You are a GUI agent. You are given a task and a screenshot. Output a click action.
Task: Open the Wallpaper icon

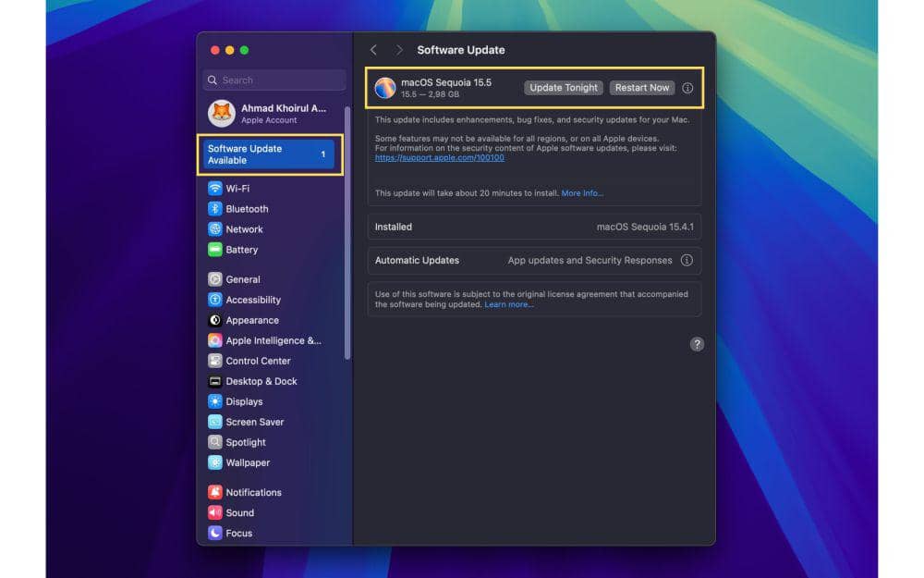pos(215,462)
